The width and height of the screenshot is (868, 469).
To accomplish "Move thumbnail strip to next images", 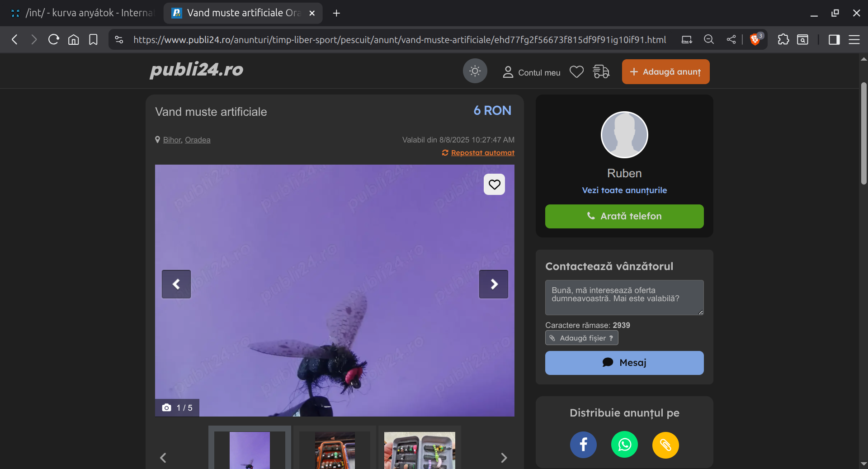I will (x=504, y=458).
